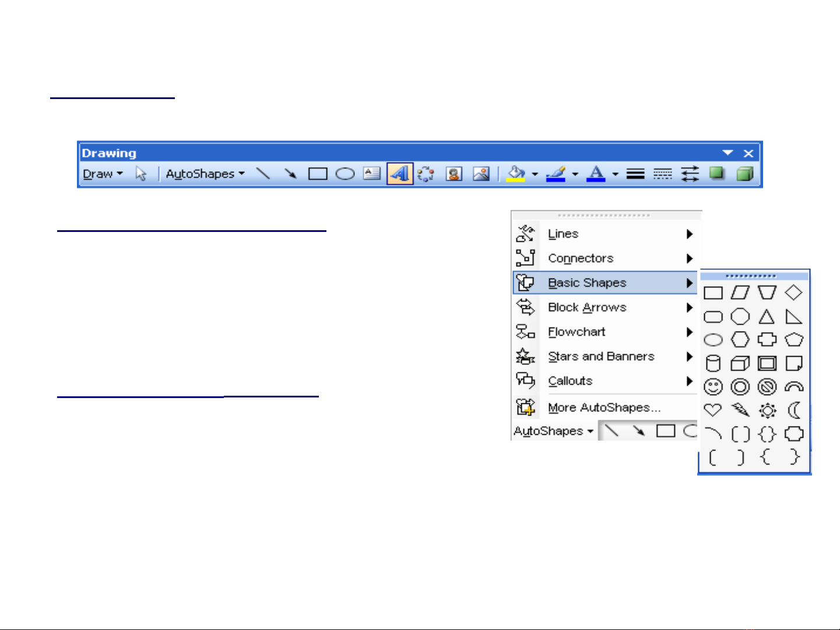Click the Text Box tool icon
The image size is (840, 630).
click(x=372, y=173)
